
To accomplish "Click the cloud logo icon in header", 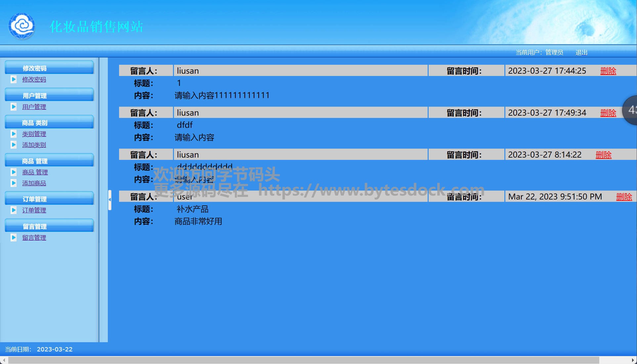I will point(22,26).
